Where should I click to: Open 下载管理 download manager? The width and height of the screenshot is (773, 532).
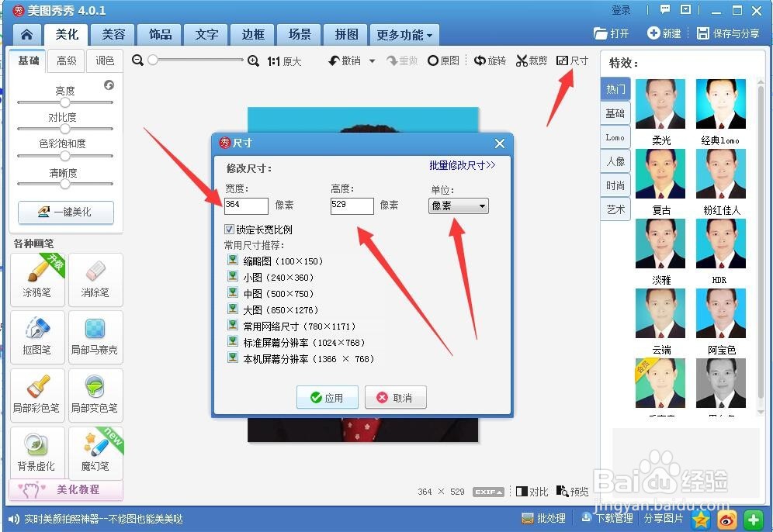pyautogui.click(x=607, y=518)
